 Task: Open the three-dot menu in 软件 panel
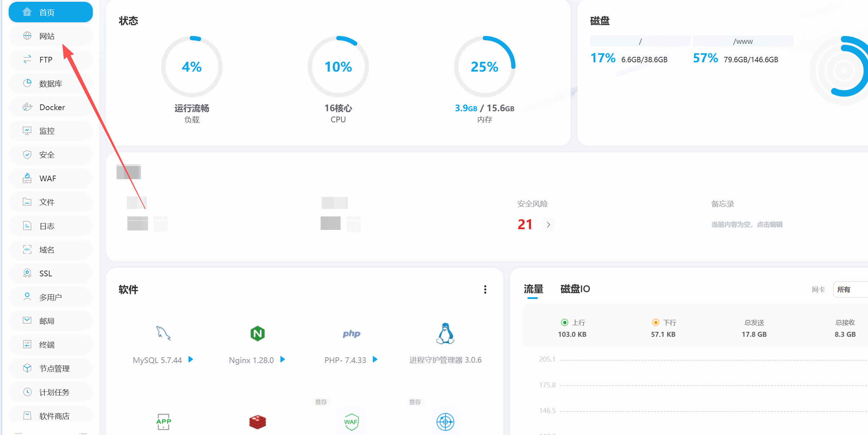pos(485,290)
